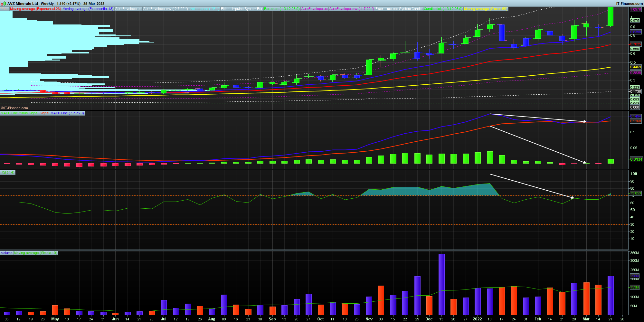The height and width of the screenshot is (322, 644).
Task: Select the Moving average (Exponential 26) label
Action: point(35,9)
